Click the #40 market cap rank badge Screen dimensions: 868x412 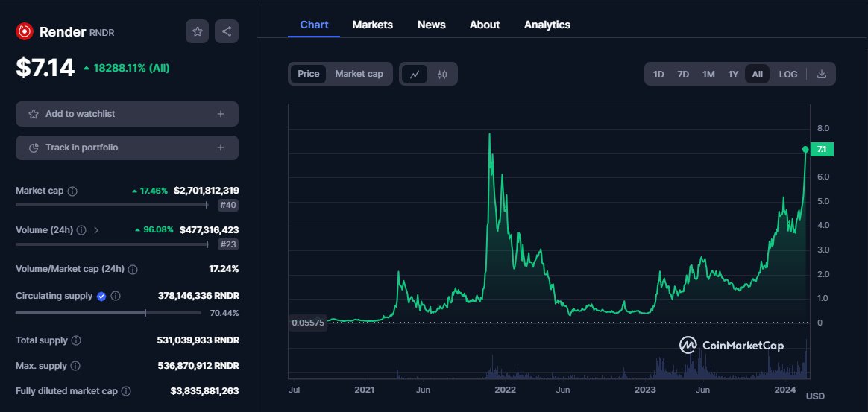(228, 205)
